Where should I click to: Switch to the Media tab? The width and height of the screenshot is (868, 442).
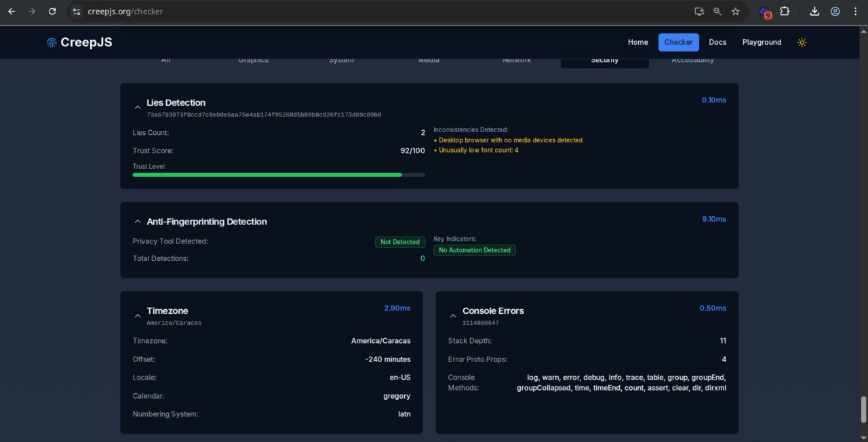429,60
